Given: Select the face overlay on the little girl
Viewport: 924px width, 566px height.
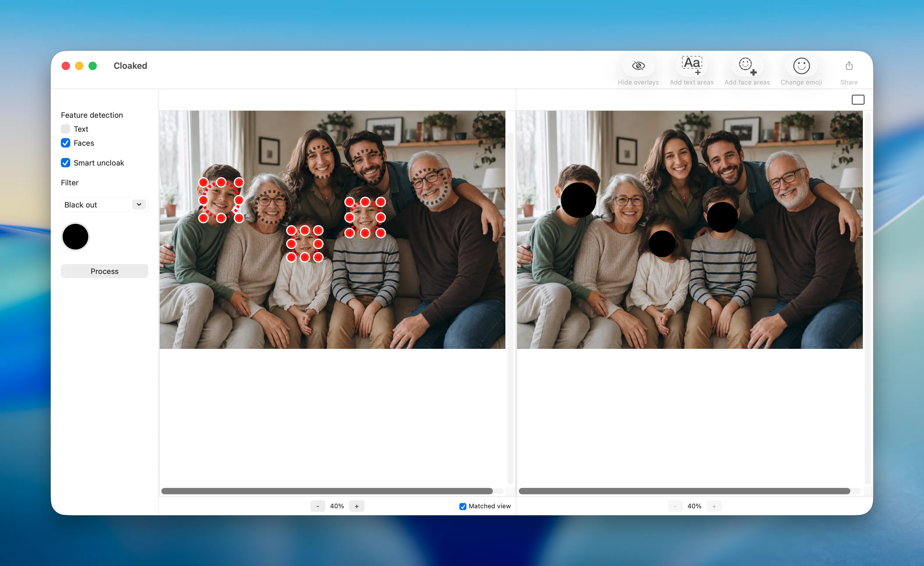Looking at the screenshot, I should click(304, 244).
